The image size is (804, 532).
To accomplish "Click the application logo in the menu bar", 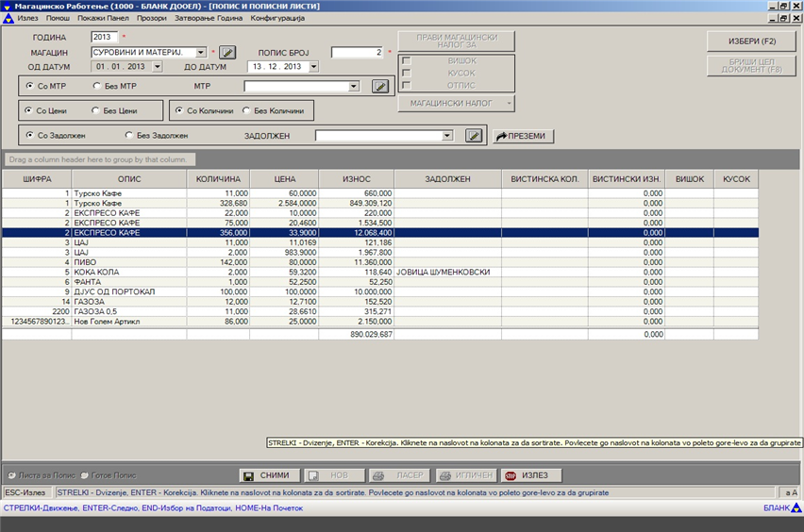I will [x=8, y=19].
